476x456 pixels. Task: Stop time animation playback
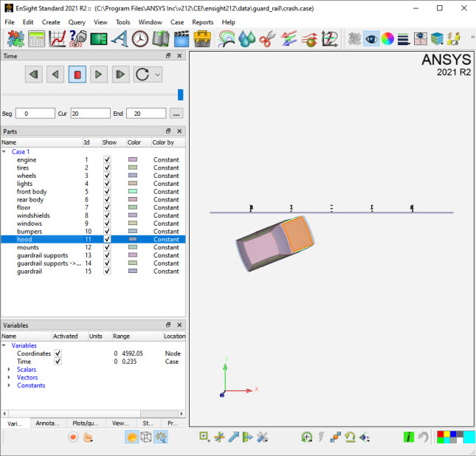(77, 75)
